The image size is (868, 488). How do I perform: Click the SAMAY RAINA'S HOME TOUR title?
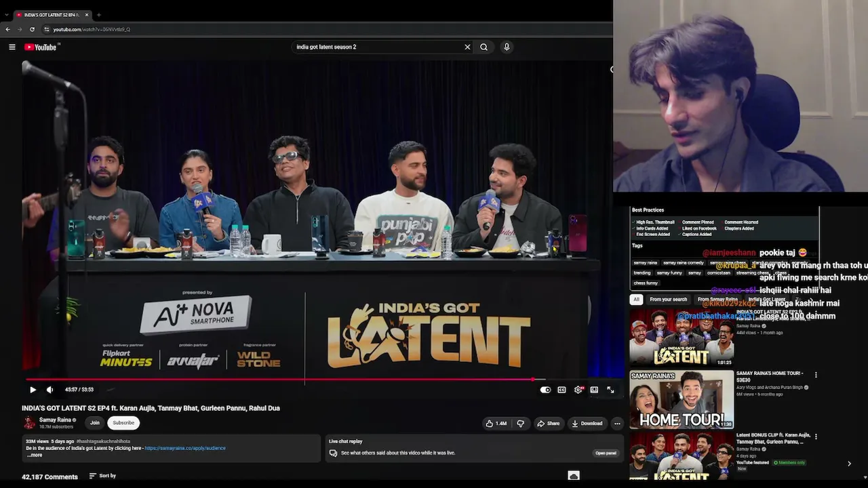(x=770, y=376)
